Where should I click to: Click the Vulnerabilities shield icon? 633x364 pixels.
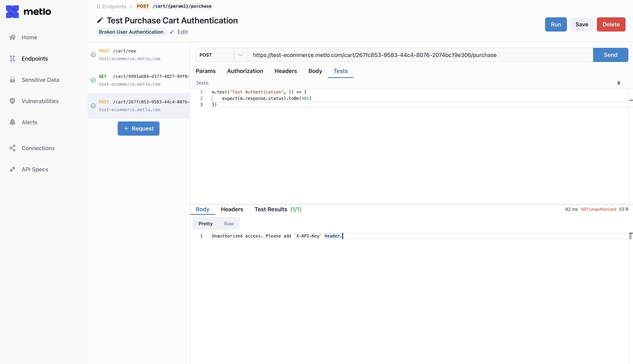(12, 101)
